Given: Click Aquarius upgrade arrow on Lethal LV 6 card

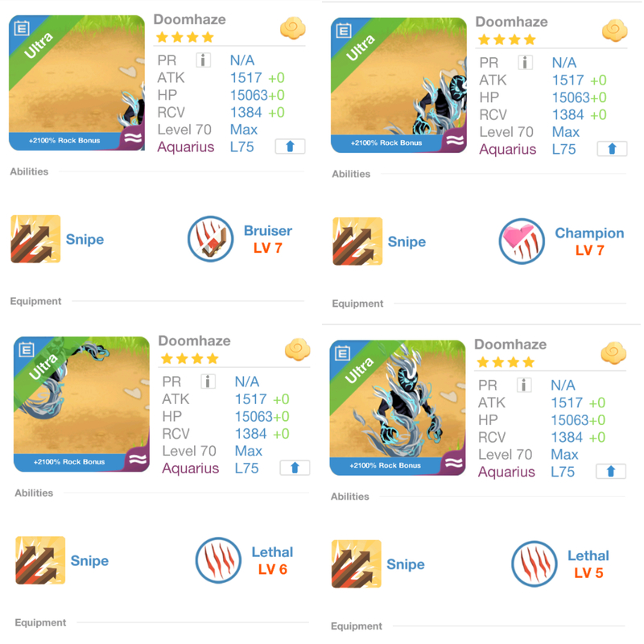Looking at the screenshot, I should 295,468.
